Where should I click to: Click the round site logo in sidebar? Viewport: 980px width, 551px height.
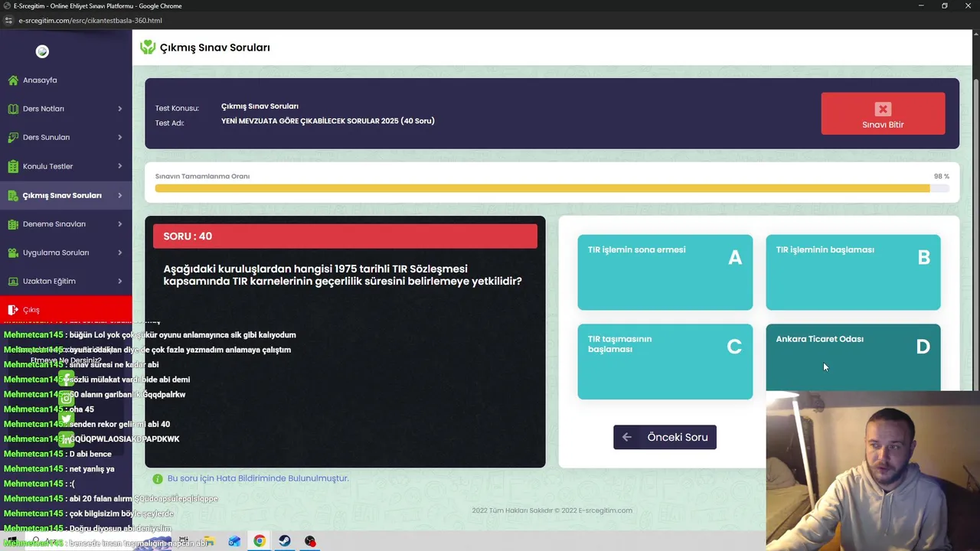pos(42,51)
